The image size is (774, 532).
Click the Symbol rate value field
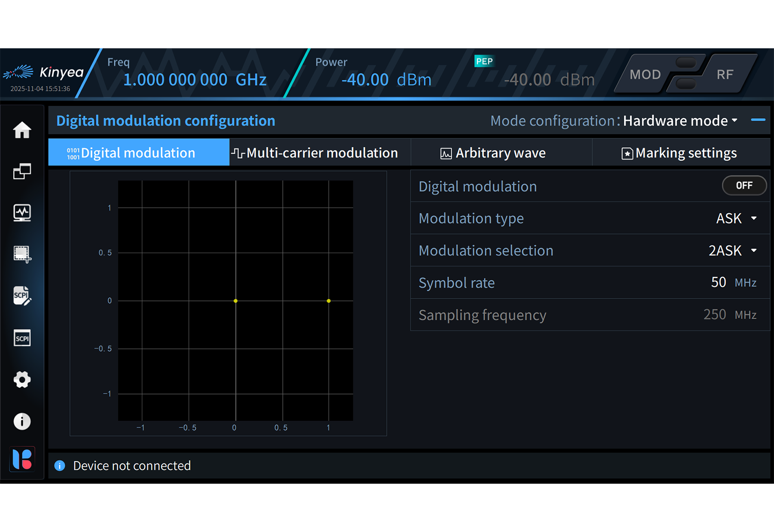tap(718, 283)
